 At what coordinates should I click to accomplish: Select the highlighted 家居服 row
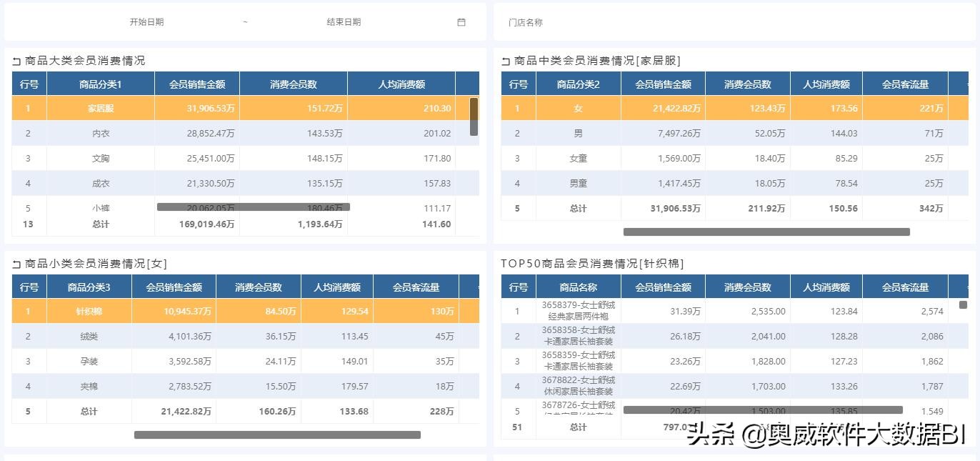(x=99, y=108)
